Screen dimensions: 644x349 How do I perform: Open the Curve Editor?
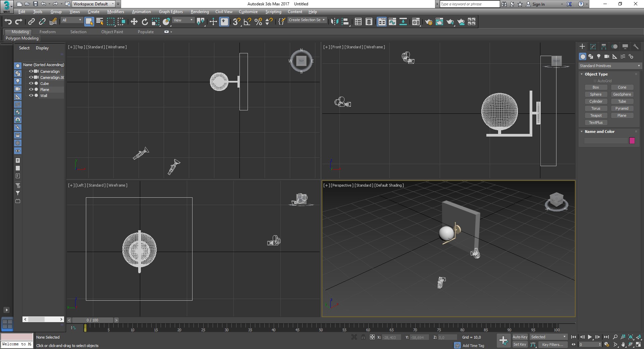[x=392, y=22]
